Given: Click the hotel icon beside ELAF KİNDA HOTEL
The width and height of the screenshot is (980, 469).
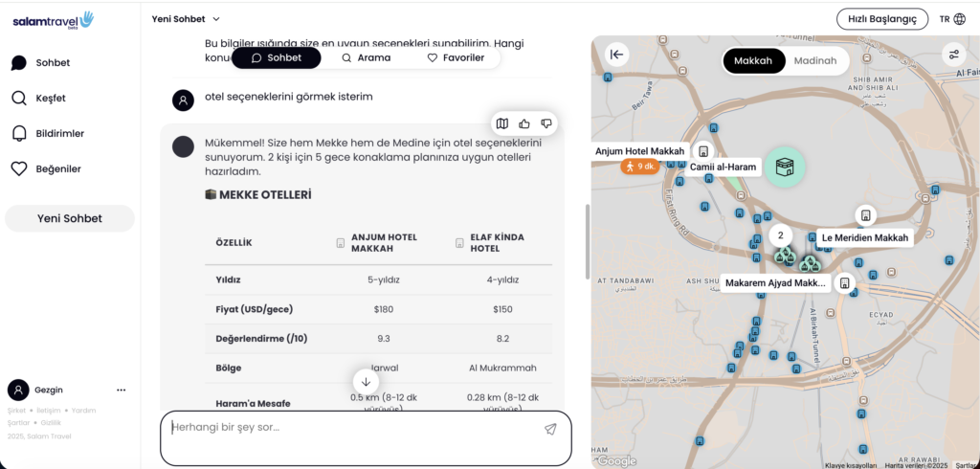Looking at the screenshot, I should click(460, 242).
